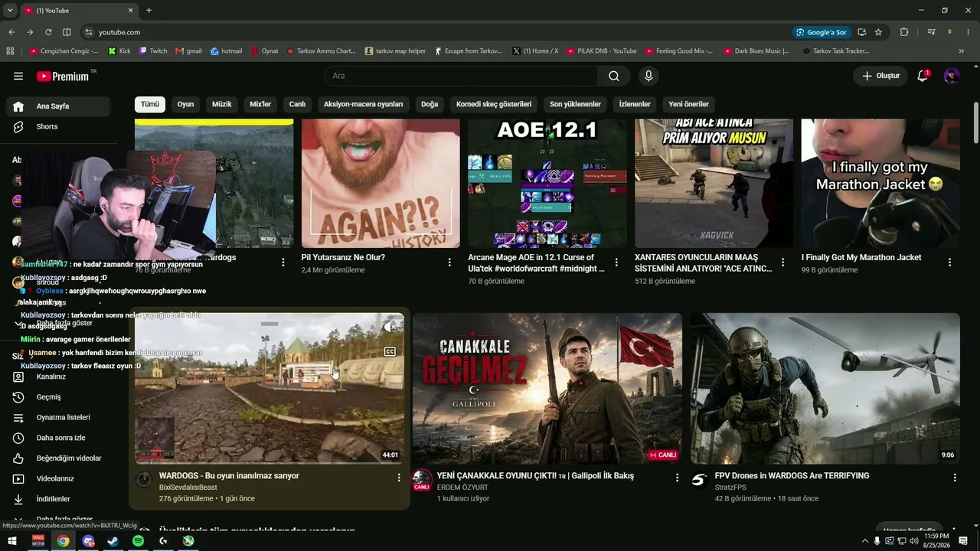980x551 pixels.
Task: Open the Windows Start menu
Action: click(x=12, y=541)
